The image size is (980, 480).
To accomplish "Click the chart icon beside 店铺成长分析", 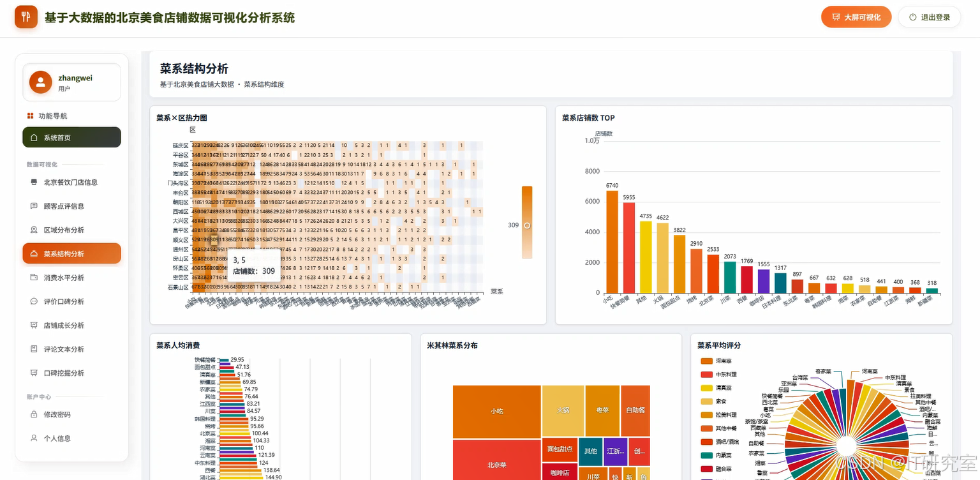I will pos(34,326).
